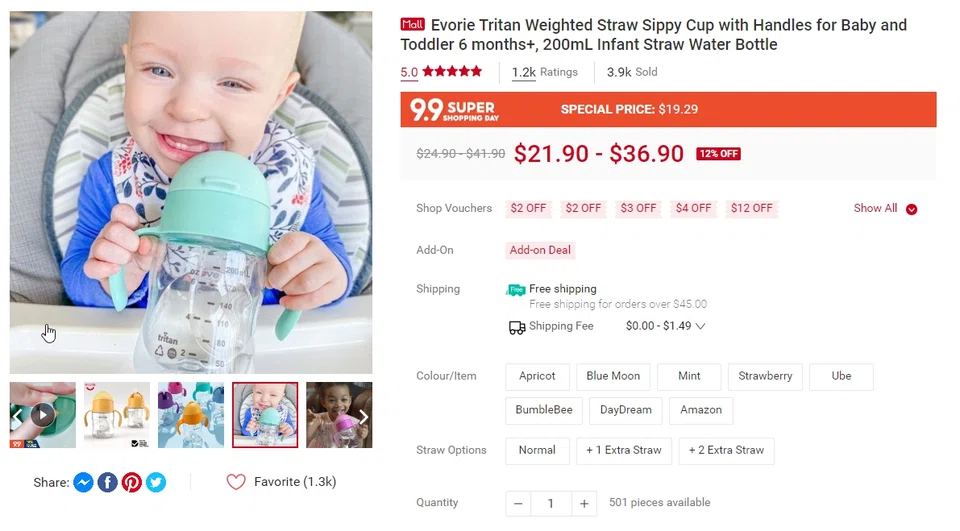Share product on Pinterest
Screen dimensions: 960x531
click(x=132, y=482)
